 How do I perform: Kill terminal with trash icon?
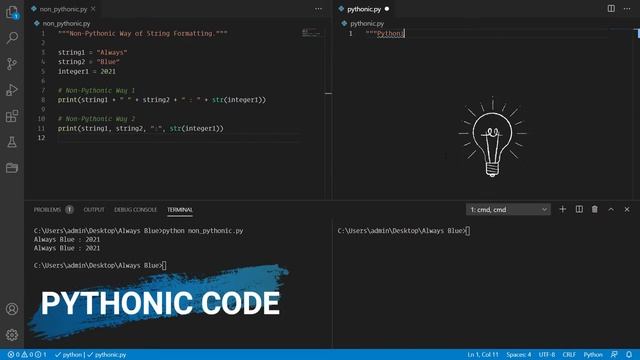pos(595,209)
